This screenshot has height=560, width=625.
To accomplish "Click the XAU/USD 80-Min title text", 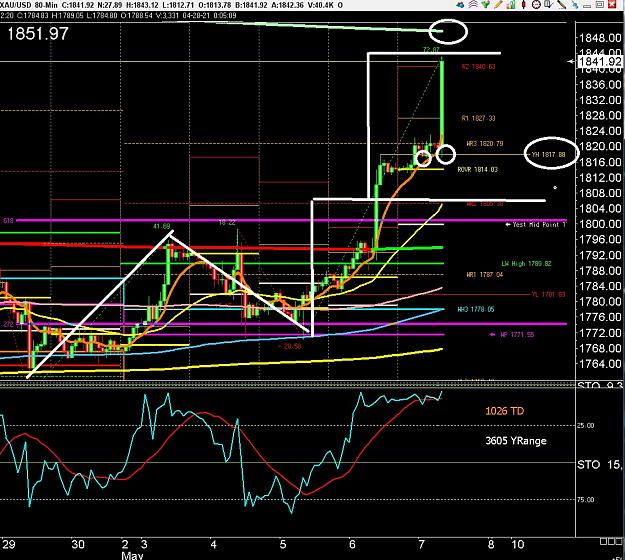I will pos(29,5).
